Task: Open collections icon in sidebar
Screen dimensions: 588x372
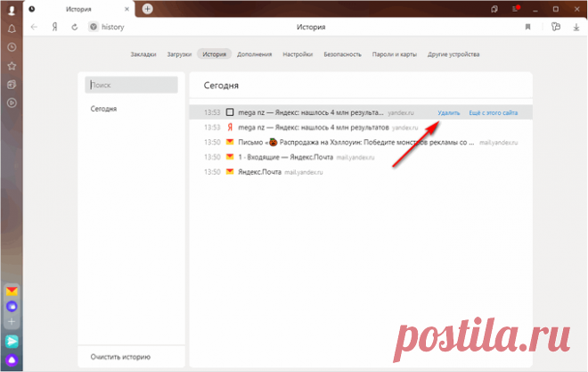Action: [x=12, y=85]
